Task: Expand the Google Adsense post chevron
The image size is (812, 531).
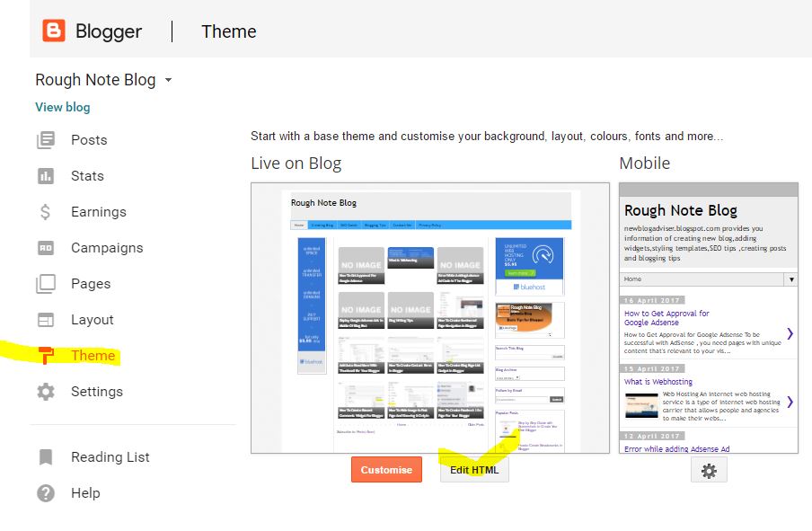Action: (790, 333)
